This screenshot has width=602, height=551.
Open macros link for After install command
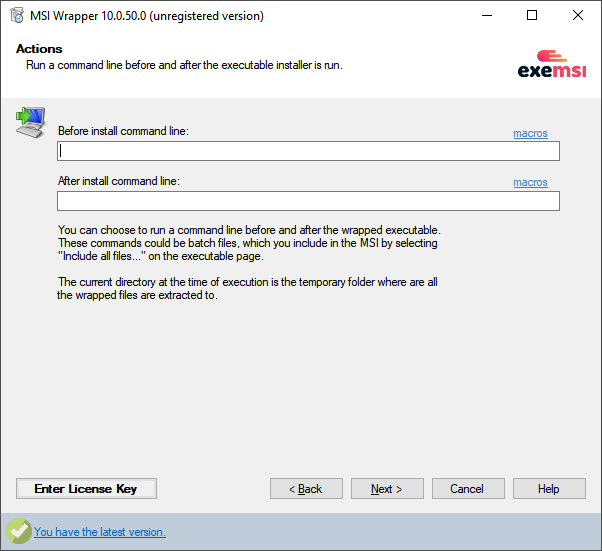coord(530,182)
